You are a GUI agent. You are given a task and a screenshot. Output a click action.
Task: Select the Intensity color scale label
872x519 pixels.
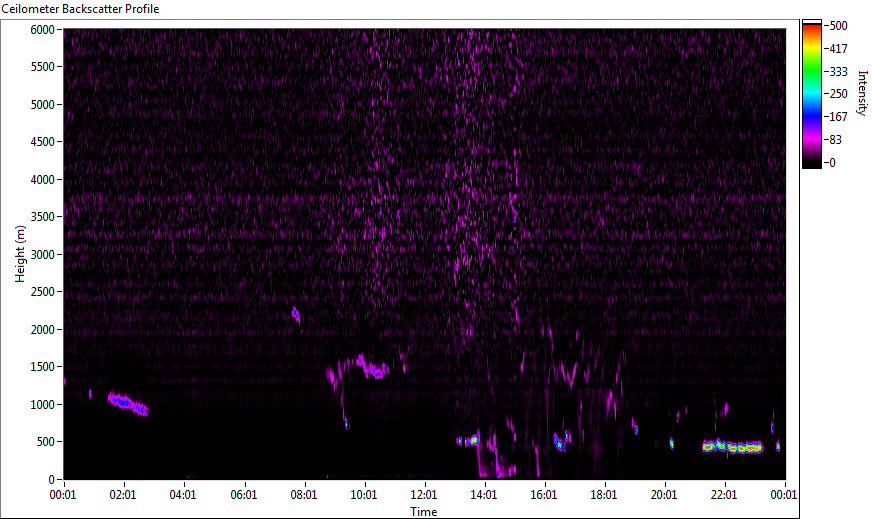861,92
